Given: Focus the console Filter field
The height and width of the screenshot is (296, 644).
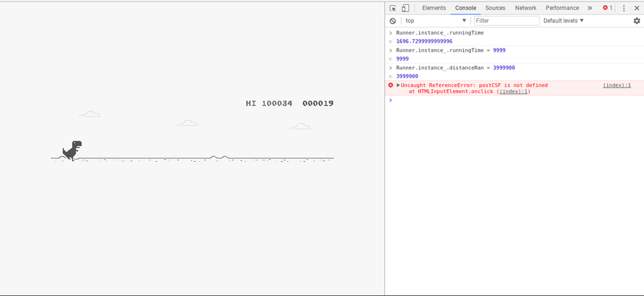Looking at the screenshot, I should [507, 21].
